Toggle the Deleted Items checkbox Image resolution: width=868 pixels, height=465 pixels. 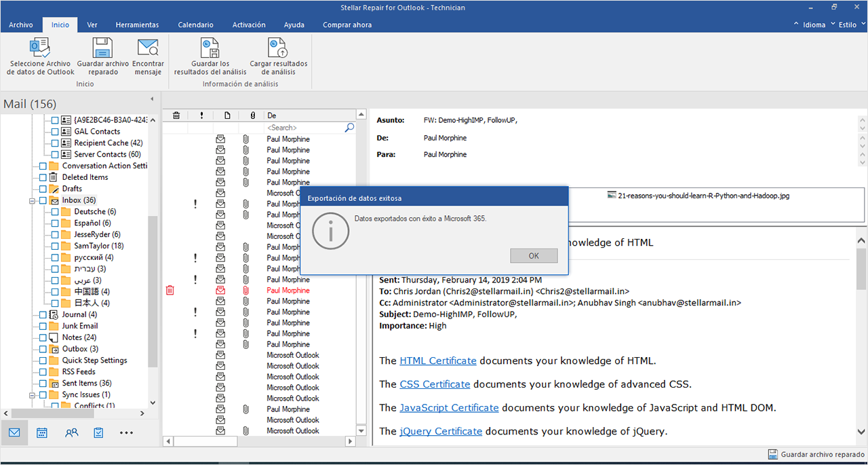tap(43, 177)
